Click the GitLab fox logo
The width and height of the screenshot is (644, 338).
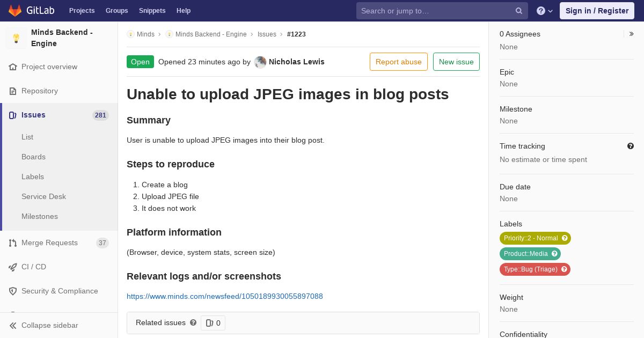(15, 10)
